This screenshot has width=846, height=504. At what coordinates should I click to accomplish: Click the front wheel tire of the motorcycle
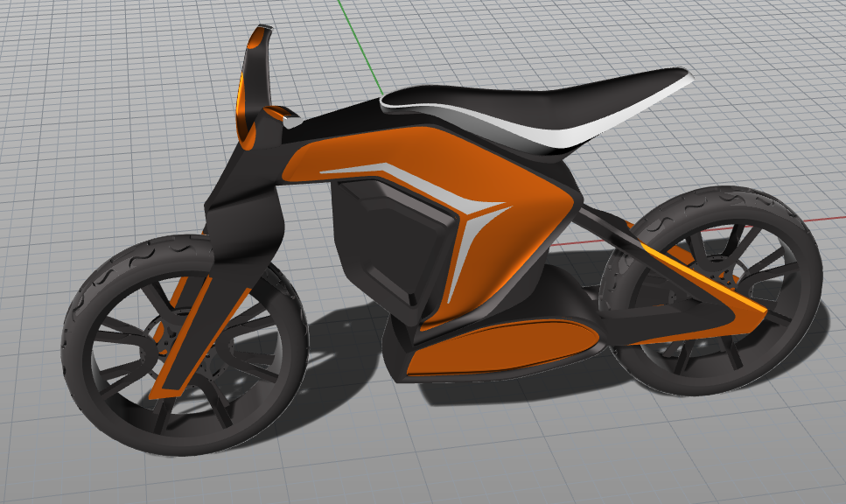pos(81,297)
